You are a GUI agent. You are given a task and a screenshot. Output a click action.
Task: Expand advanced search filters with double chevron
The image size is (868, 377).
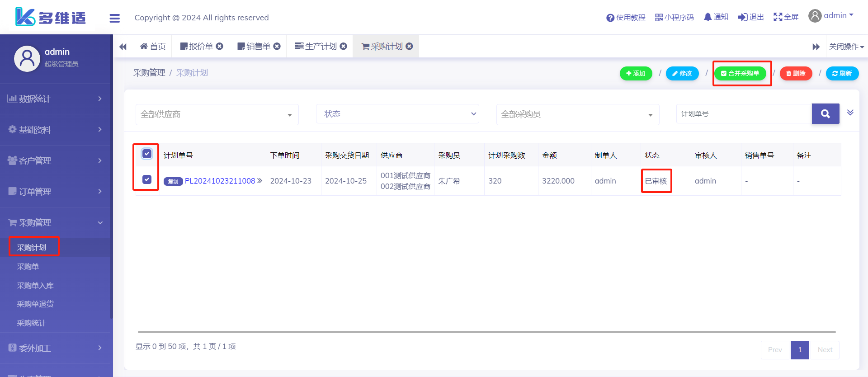[x=850, y=113]
